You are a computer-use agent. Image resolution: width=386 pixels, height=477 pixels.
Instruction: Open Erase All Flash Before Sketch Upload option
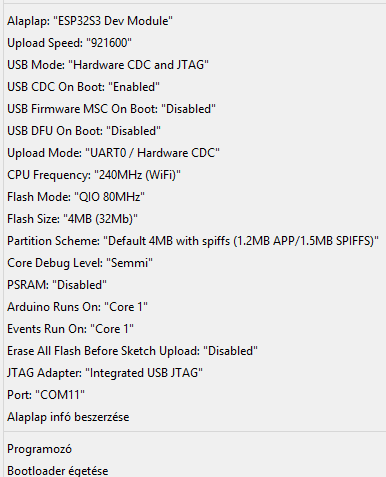click(x=195, y=351)
